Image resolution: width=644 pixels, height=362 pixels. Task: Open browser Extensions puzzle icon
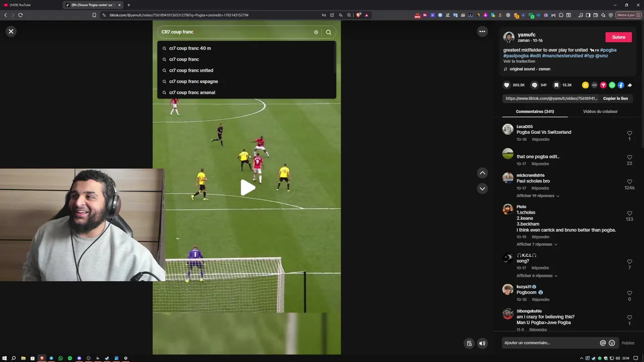pyautogui.click(x=562, y=15)
